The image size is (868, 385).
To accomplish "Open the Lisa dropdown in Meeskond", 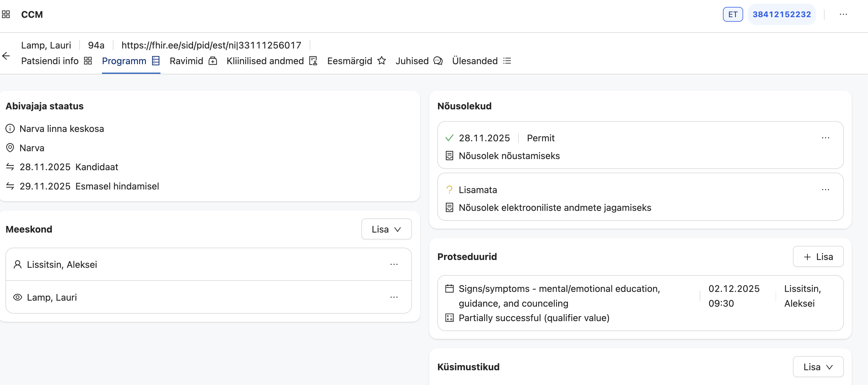I will click(x=386, y=229).
